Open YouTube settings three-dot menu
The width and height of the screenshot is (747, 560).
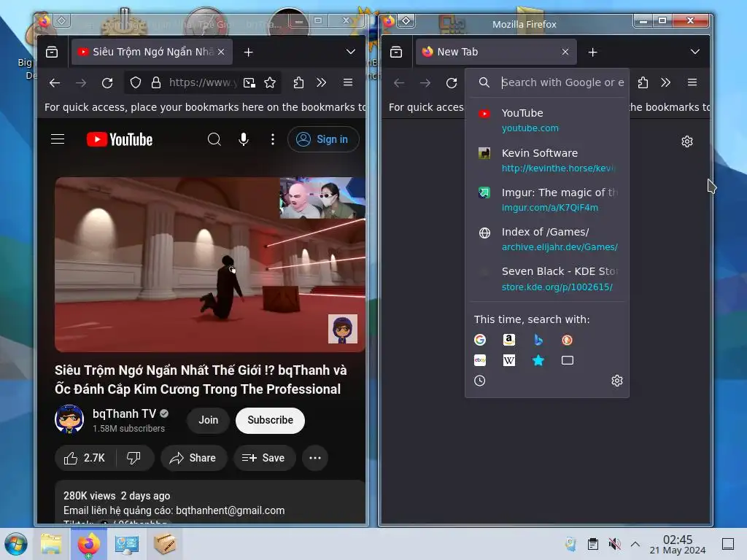(x=273, y=139)
